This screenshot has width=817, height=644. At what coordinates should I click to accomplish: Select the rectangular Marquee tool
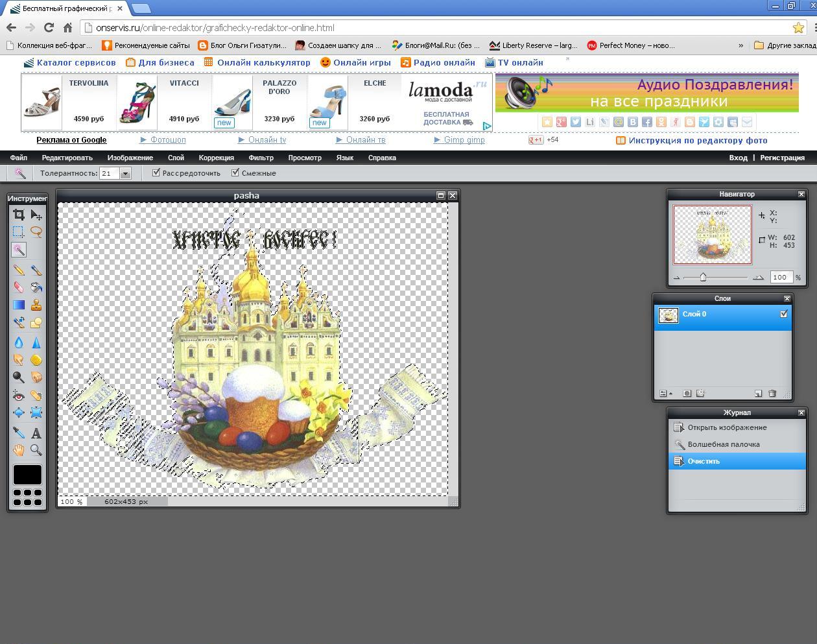[19, 232]
